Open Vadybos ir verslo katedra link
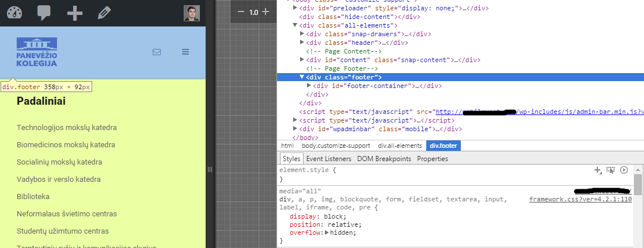Image resolution: width=644 pixels, height=248 pixels. [x=58, y=180]
